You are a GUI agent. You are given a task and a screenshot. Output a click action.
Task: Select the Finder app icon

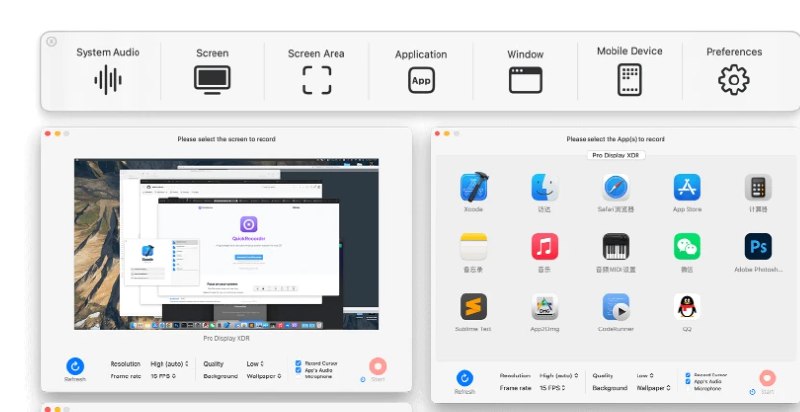tap(544, 187)
